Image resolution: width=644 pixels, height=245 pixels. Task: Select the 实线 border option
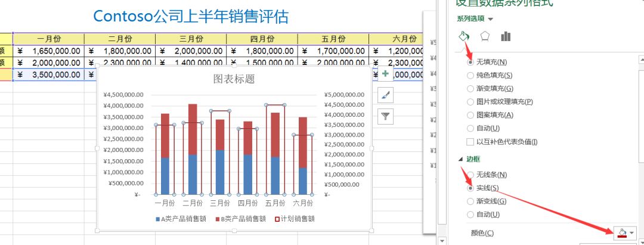click(x=471, y=188)
